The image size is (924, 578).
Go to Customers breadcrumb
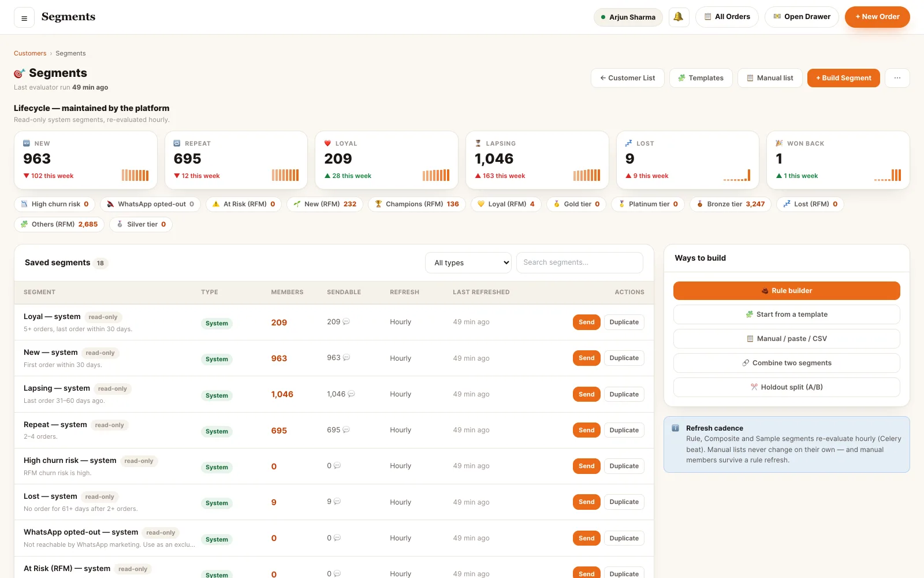(x=30, y=53)
